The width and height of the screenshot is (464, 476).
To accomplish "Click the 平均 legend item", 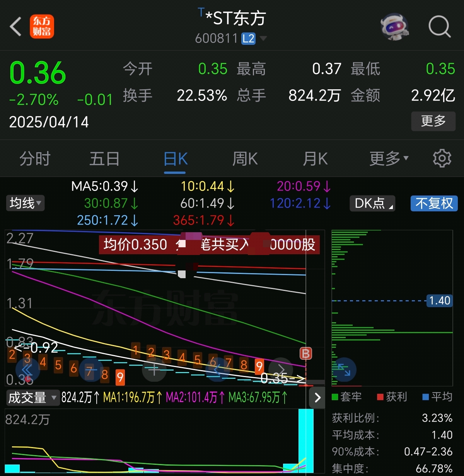I will click(437, 397).
